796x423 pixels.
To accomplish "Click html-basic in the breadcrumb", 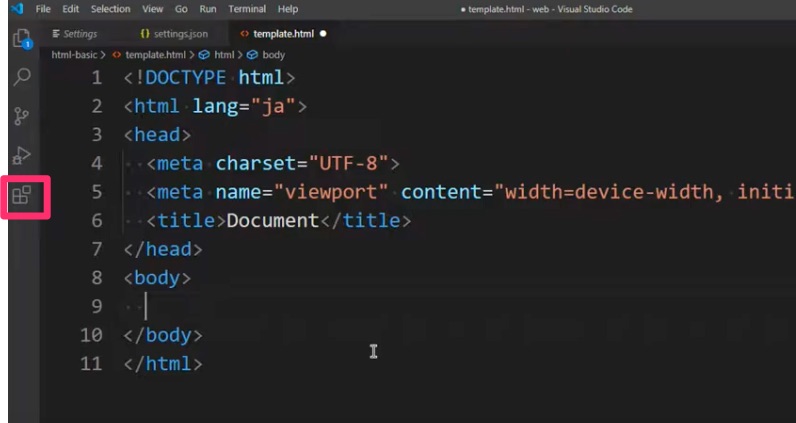I will pyautogui.click(x=74, y=55).
